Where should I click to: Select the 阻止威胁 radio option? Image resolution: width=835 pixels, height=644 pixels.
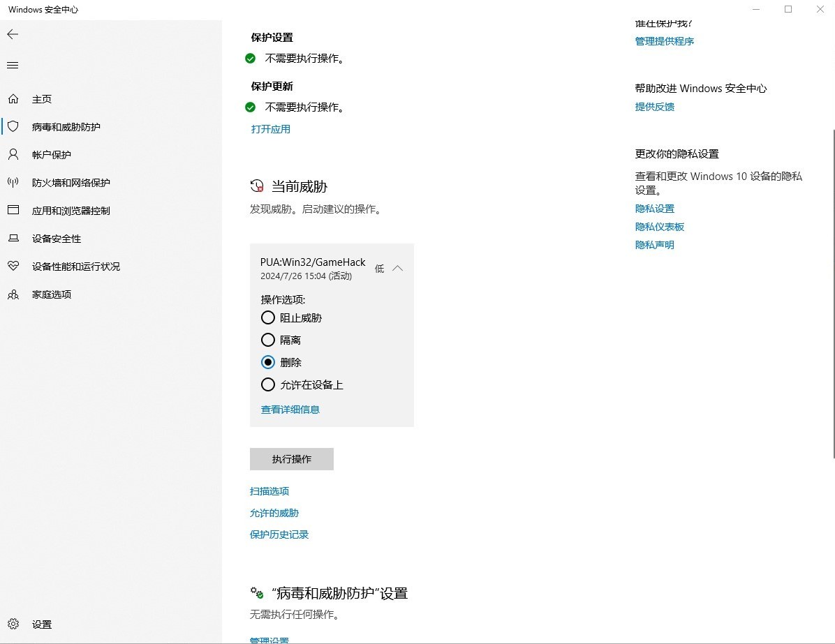pos(268,317)
